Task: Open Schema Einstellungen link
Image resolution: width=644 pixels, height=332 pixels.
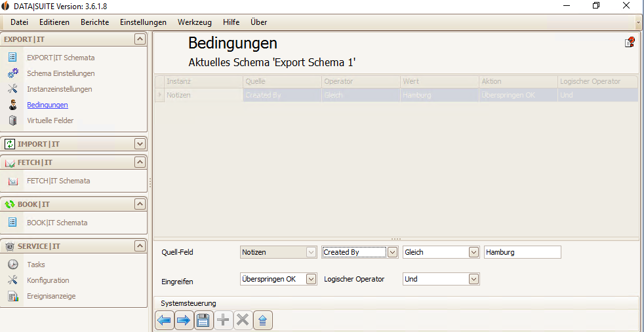Action: click(61, 73)
